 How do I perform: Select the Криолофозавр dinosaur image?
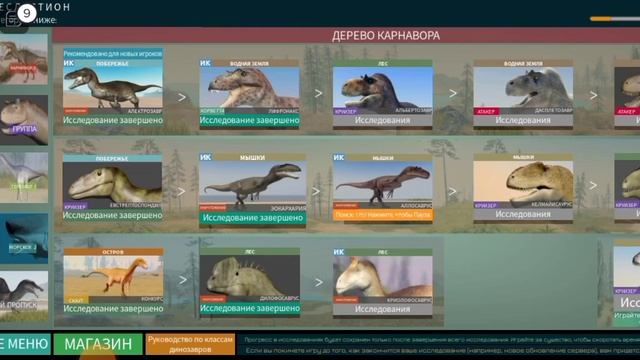point(382,276)
